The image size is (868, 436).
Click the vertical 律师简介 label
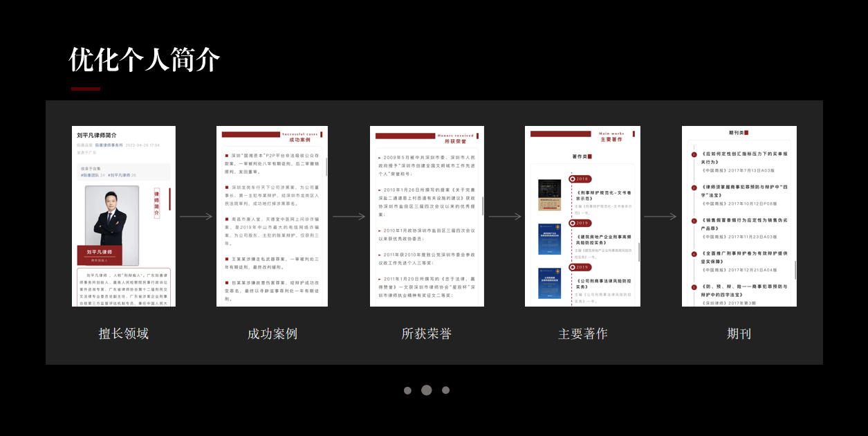156,203
